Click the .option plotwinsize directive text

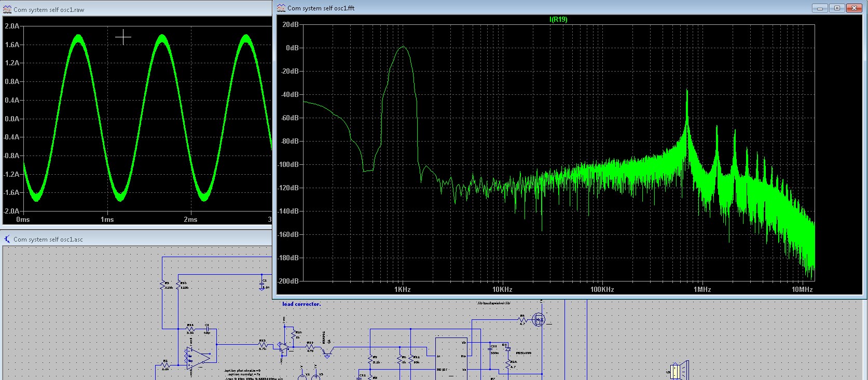242,371
